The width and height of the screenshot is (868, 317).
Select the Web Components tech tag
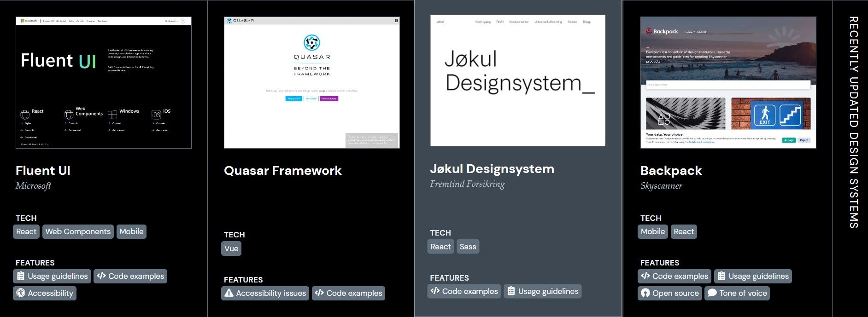pos(78,231)
